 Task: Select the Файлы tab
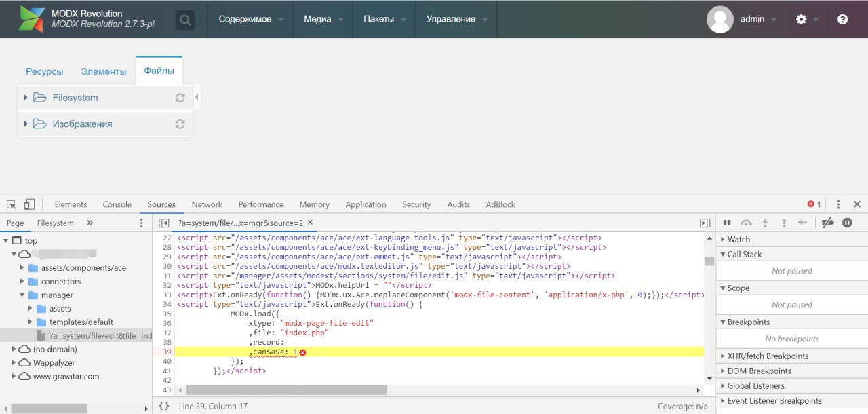point(159,71)
